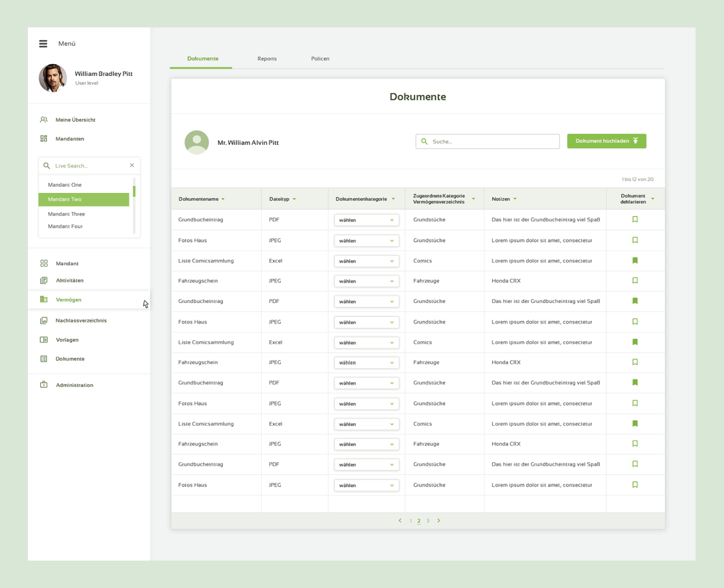The height and width of the screenshot is (588, 724).
Task: Clear Live Search with the X icon
Action: tap(132, 165)
